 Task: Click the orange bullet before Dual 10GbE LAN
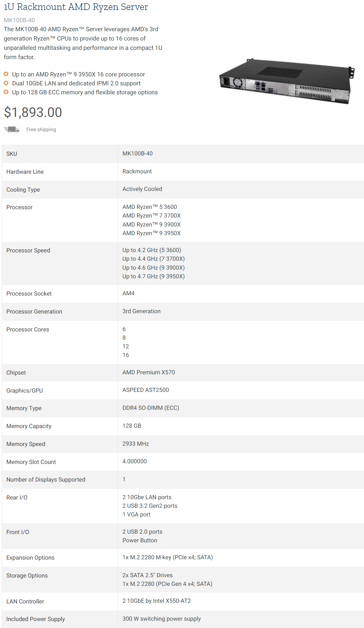pyautogui.click(x=6, y=83)
